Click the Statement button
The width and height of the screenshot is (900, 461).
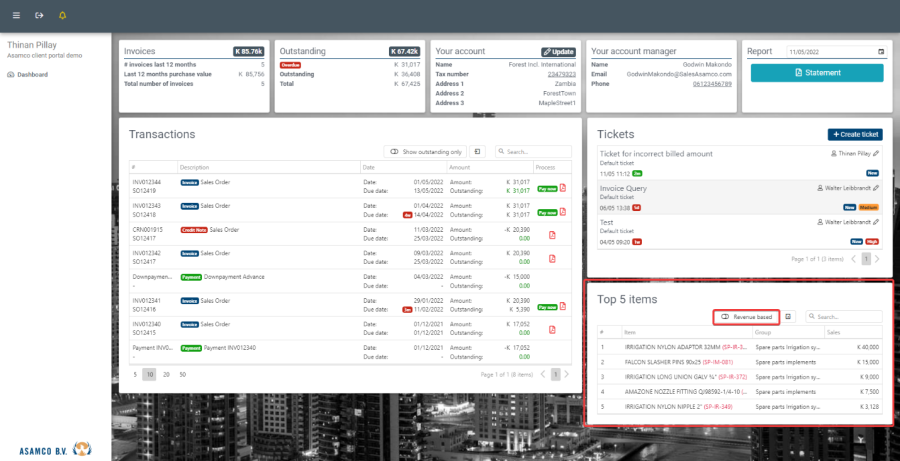(x=817, y=73)
